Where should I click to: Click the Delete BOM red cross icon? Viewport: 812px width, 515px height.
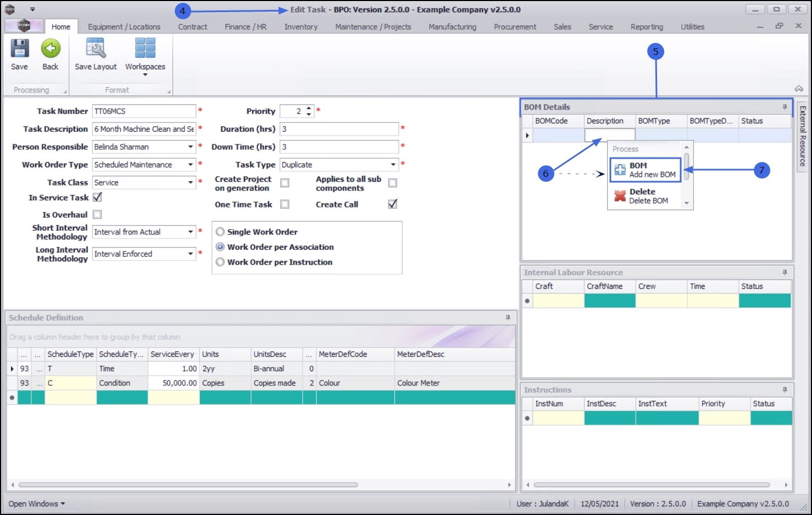tap(620, 196)
